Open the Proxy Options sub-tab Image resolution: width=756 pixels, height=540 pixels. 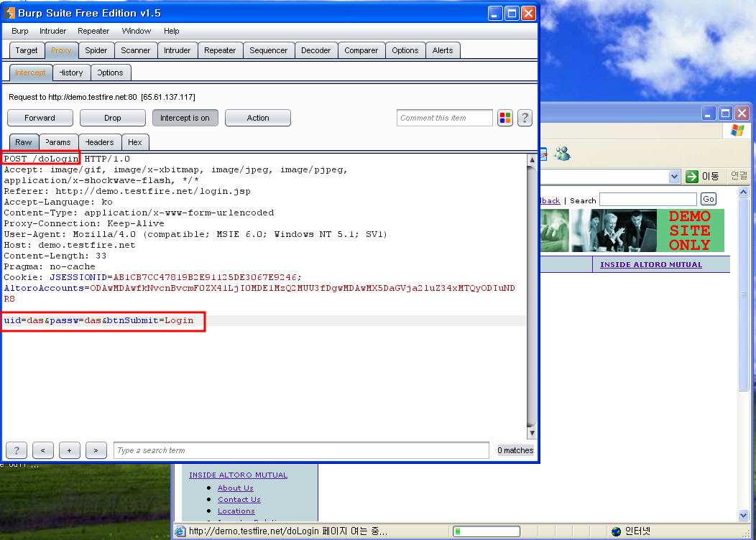(x=111, y=73)
